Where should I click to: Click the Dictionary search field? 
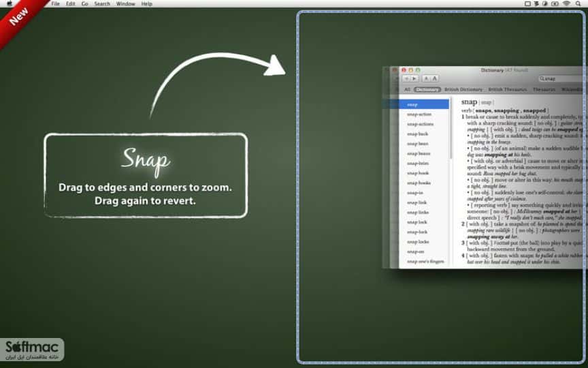[x=561, y=78]
